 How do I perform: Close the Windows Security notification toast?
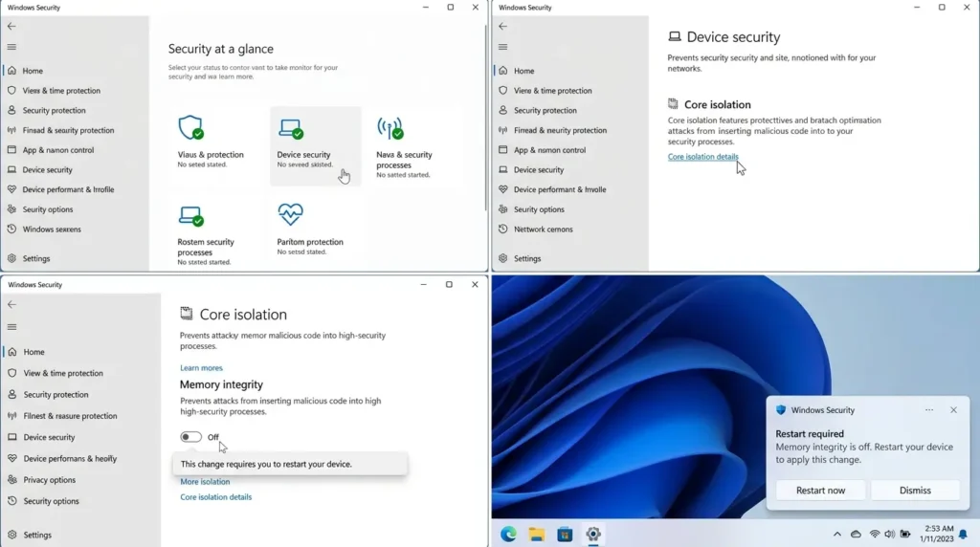click(953, 410)
